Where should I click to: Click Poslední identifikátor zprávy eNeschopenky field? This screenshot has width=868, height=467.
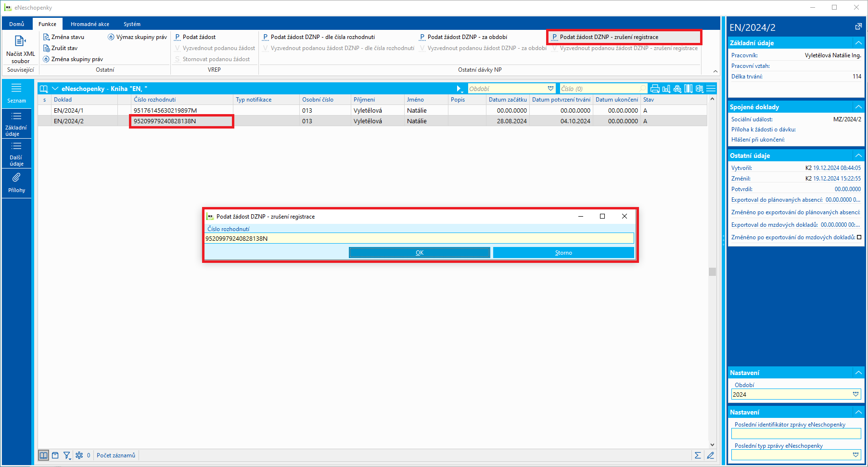pyautogui.click(x=796, y=434)
